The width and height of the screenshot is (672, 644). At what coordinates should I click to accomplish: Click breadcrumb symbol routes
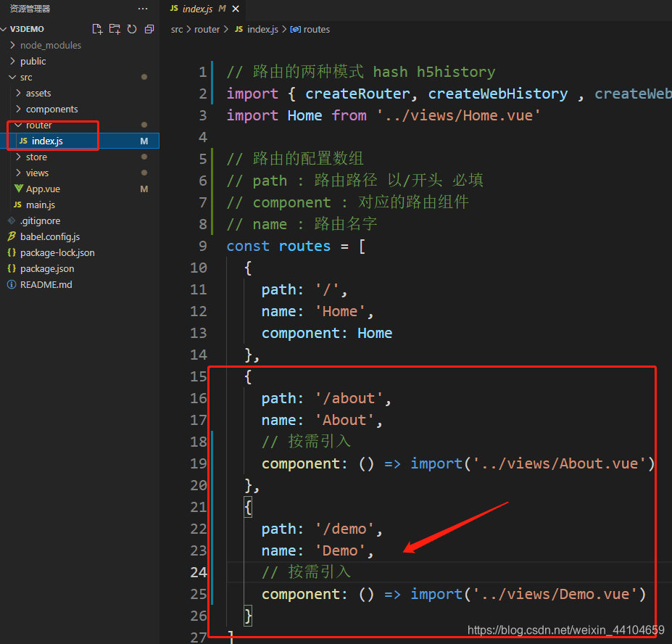[317, 30]
